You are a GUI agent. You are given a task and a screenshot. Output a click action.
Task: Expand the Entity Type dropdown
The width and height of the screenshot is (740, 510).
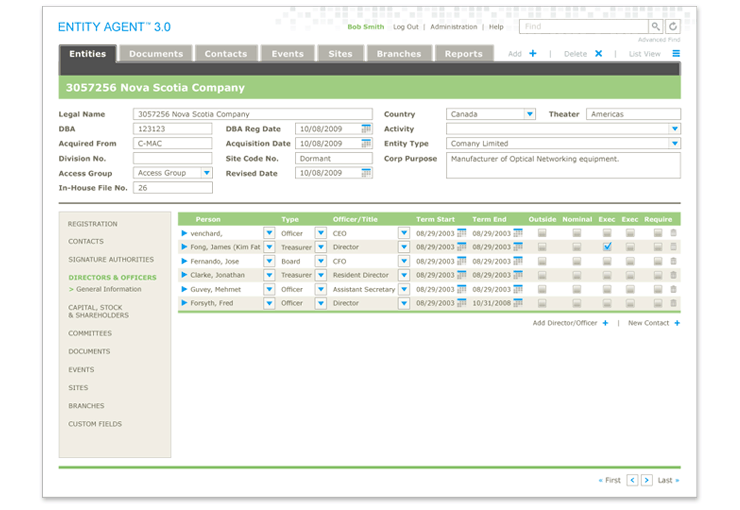(674, 144)
